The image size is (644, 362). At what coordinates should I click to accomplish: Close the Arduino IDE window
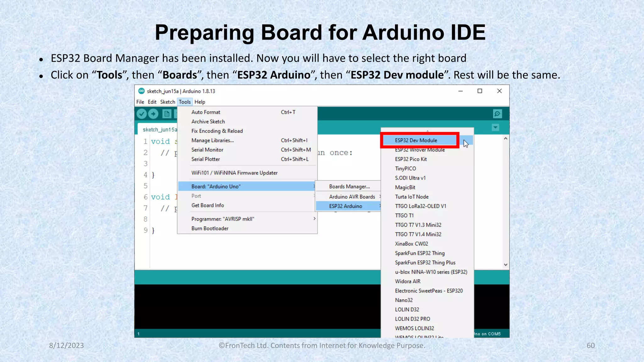499,91
